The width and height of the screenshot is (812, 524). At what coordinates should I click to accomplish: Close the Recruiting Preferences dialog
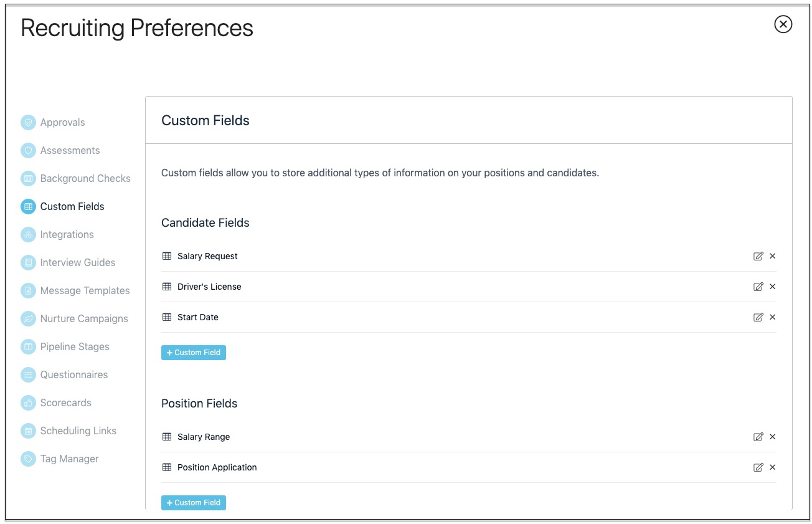point(783,24)
